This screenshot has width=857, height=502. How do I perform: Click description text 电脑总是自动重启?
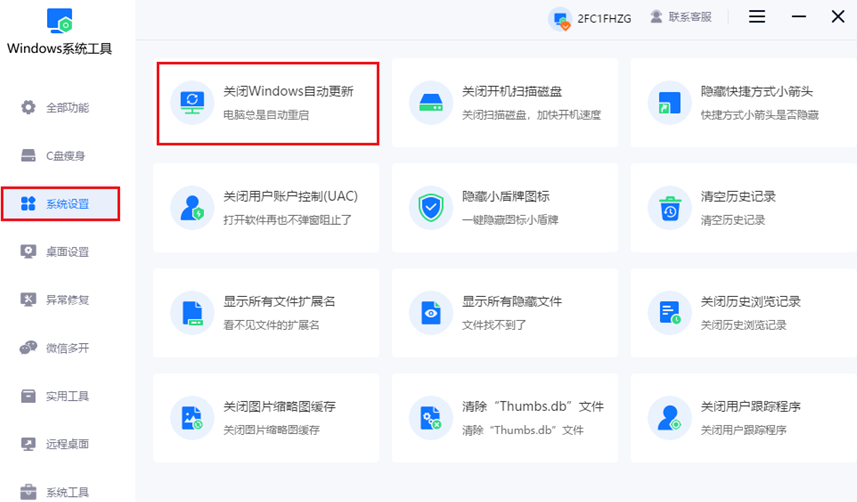[266, 115]
